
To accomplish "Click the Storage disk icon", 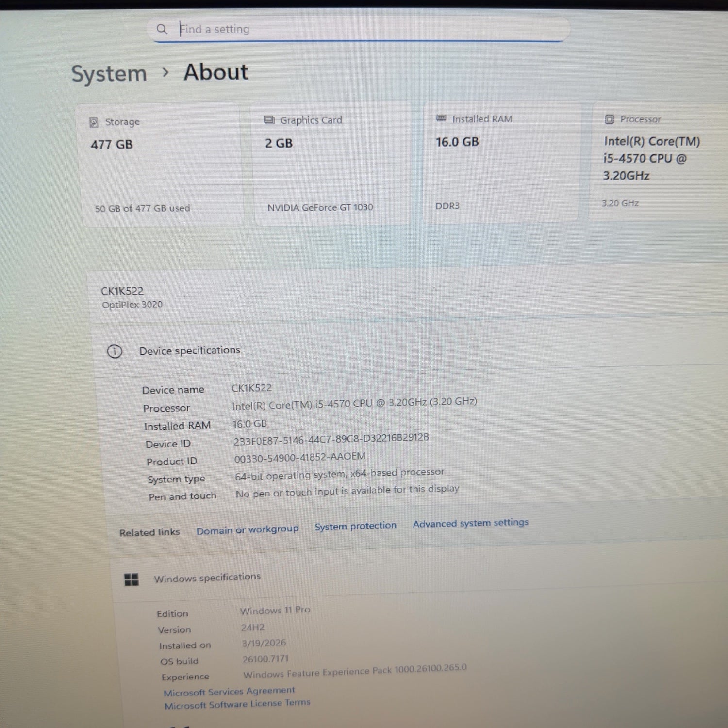I will [94, 122].
